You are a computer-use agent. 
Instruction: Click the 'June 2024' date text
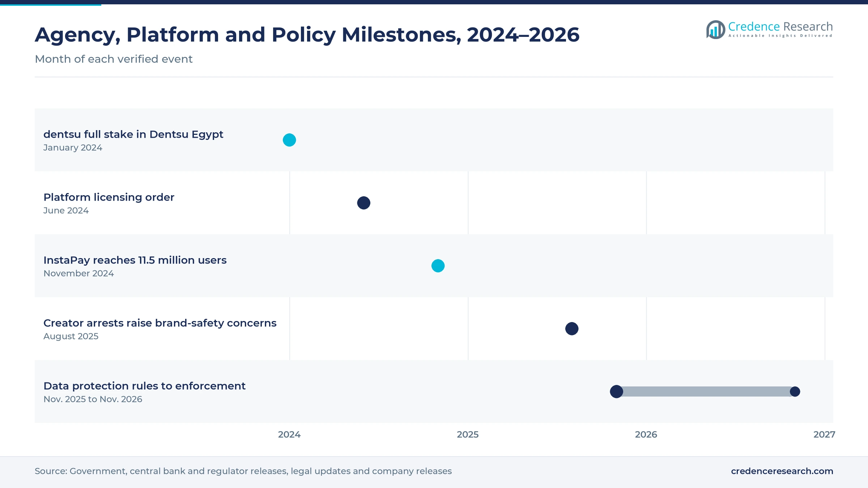(x=66, y=211)
